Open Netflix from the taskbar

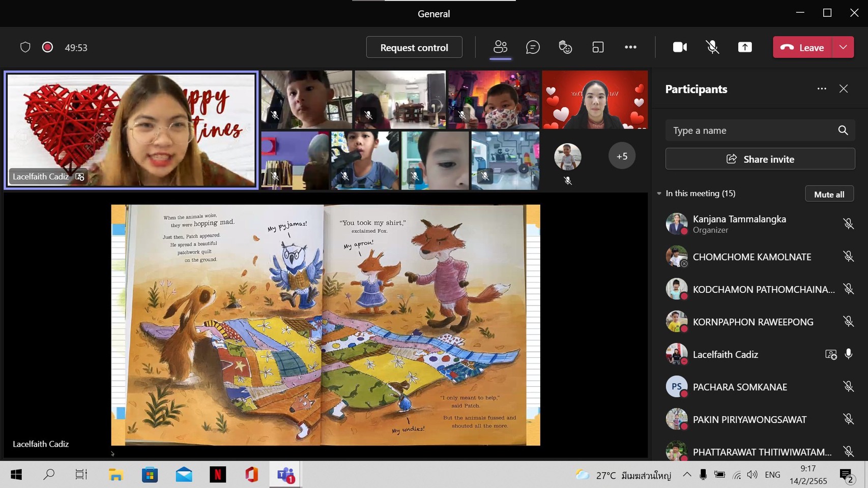point(218,475)
